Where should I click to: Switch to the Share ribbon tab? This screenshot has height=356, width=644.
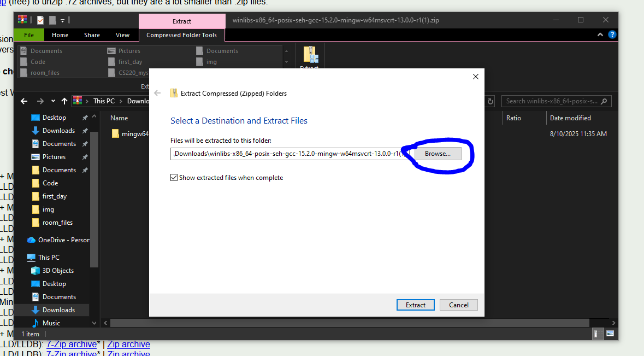(92, 34)
